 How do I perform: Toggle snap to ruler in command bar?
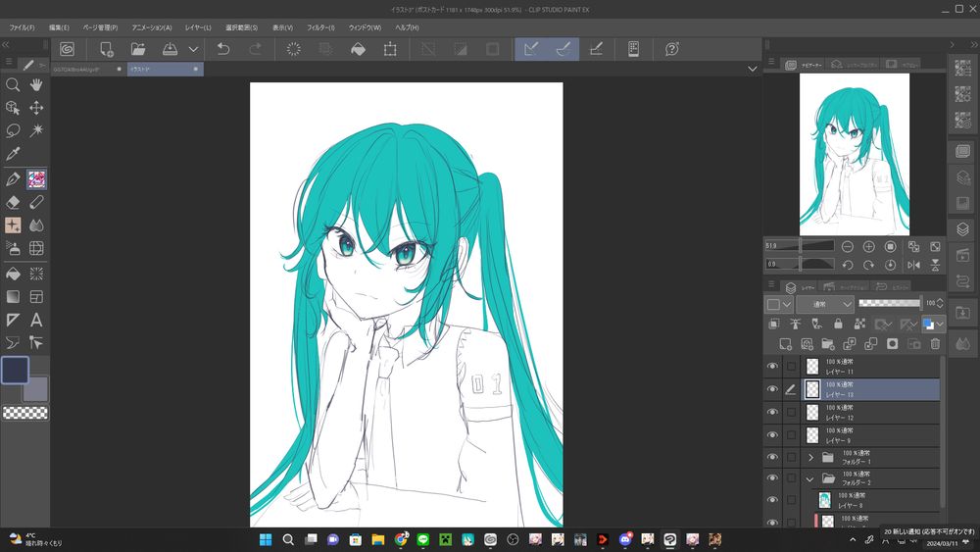[x=531, y=49]
